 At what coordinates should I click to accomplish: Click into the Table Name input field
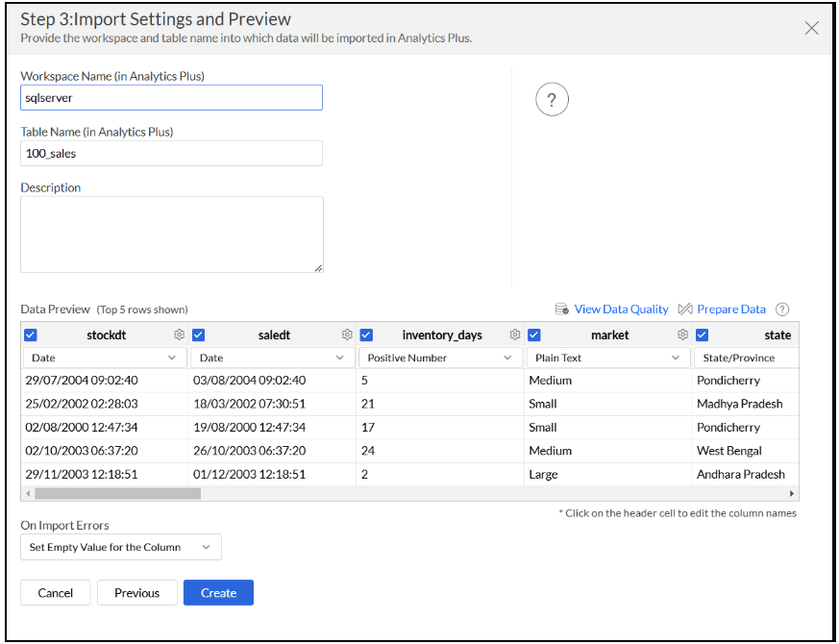coord(171,154)
